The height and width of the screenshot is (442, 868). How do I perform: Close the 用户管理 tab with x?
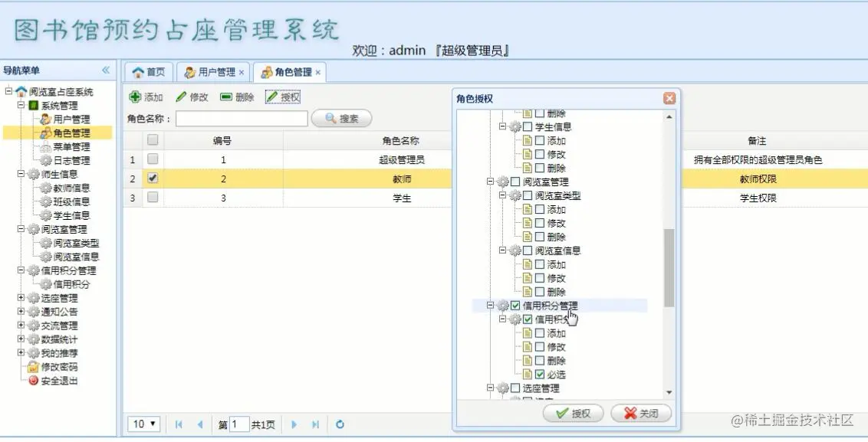(242, 73)
